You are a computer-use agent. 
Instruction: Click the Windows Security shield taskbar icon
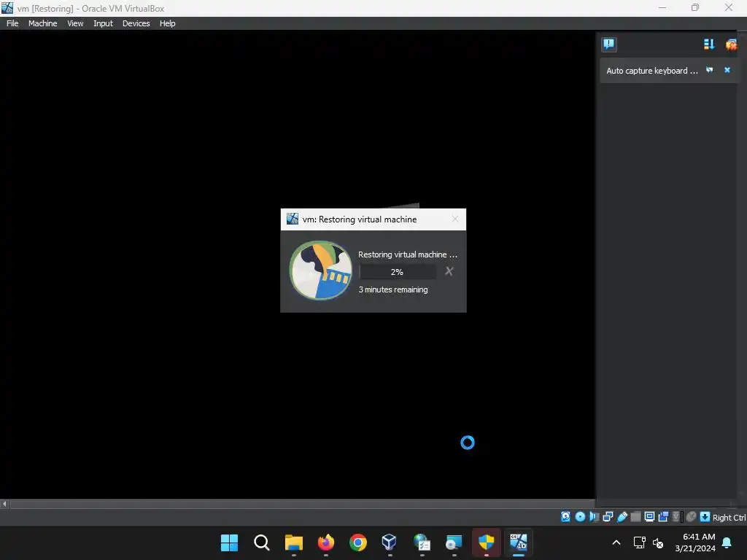point(487,542)
